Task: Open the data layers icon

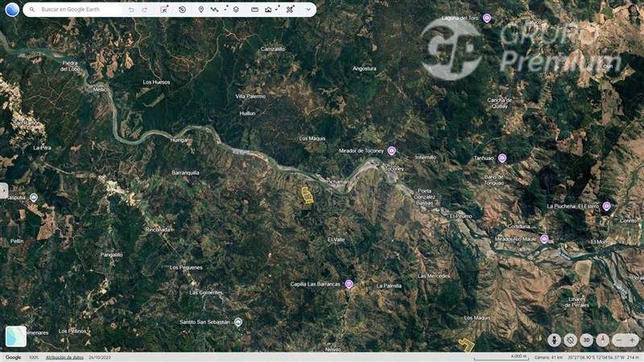Action: [236, 10]
